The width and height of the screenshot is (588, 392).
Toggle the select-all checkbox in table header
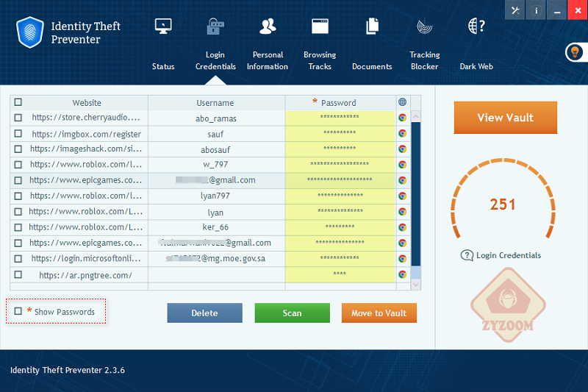click(18, 102)
